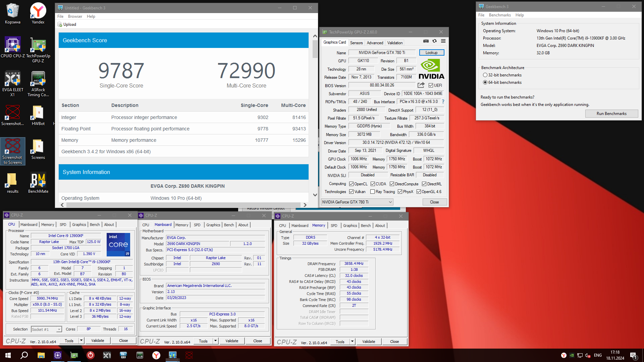Viewport: 644px width, 362px height.
Task: Launch Yandex browser from the desktop
Action: pyautogui.click(x=38, y=13)
